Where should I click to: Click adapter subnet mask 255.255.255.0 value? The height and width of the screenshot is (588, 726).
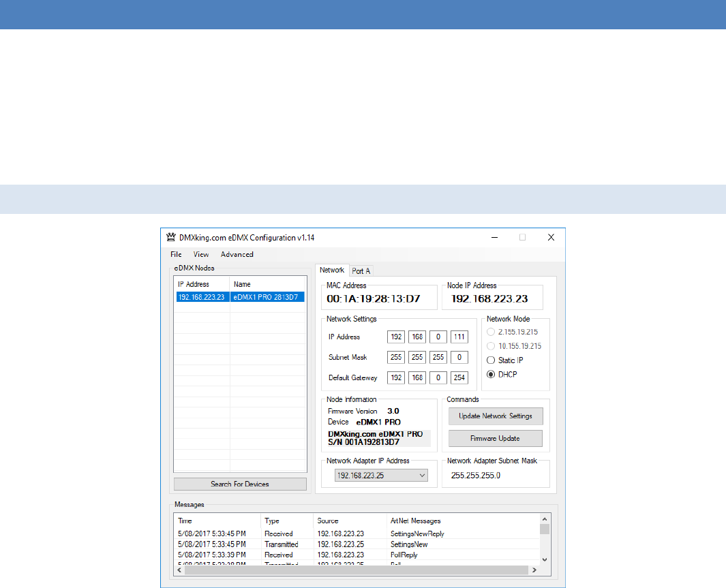coord(476,476)
